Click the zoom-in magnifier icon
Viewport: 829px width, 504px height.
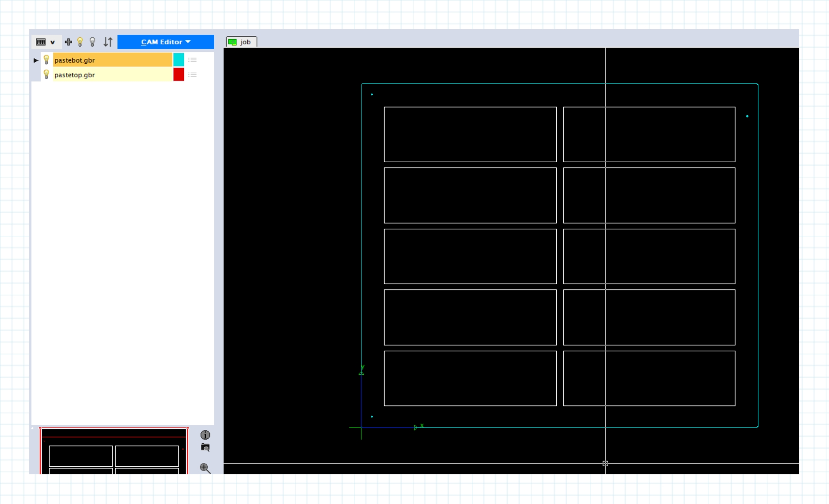pyautogui.click(x=205, y=468)
